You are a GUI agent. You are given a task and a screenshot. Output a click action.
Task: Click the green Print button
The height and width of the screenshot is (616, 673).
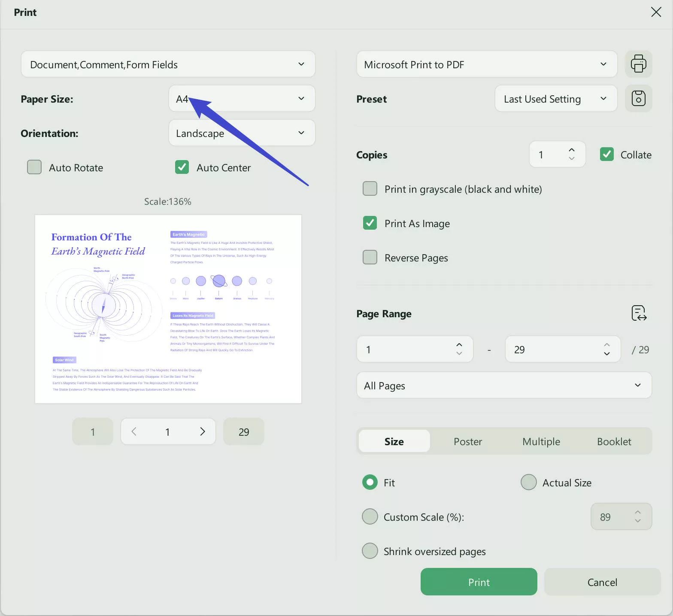(479, 582)
